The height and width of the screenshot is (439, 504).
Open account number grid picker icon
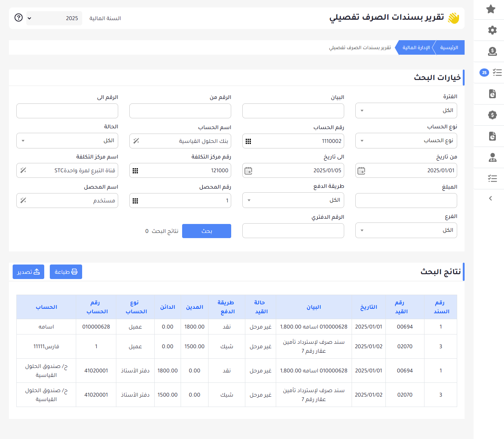tap(248, 141)
